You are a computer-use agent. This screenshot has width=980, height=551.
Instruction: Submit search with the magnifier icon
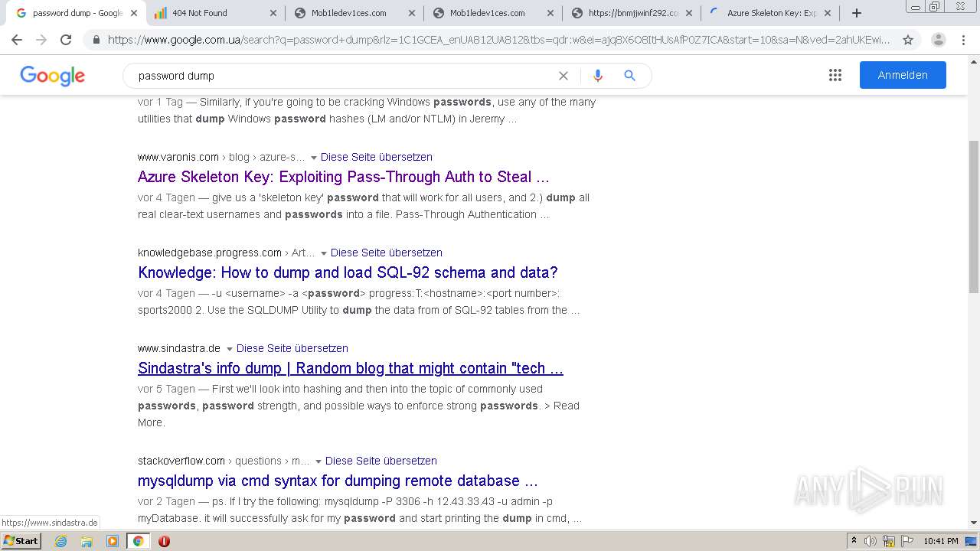(630, 76)
